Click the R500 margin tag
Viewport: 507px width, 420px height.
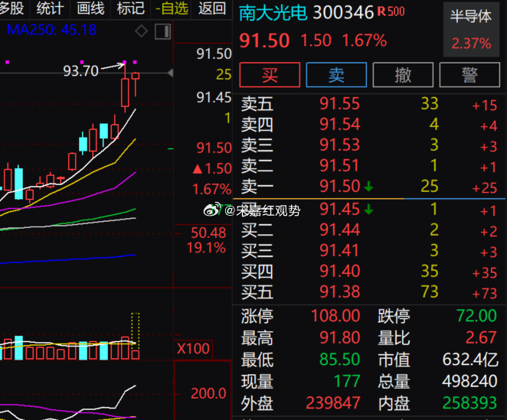pos(391,11)
